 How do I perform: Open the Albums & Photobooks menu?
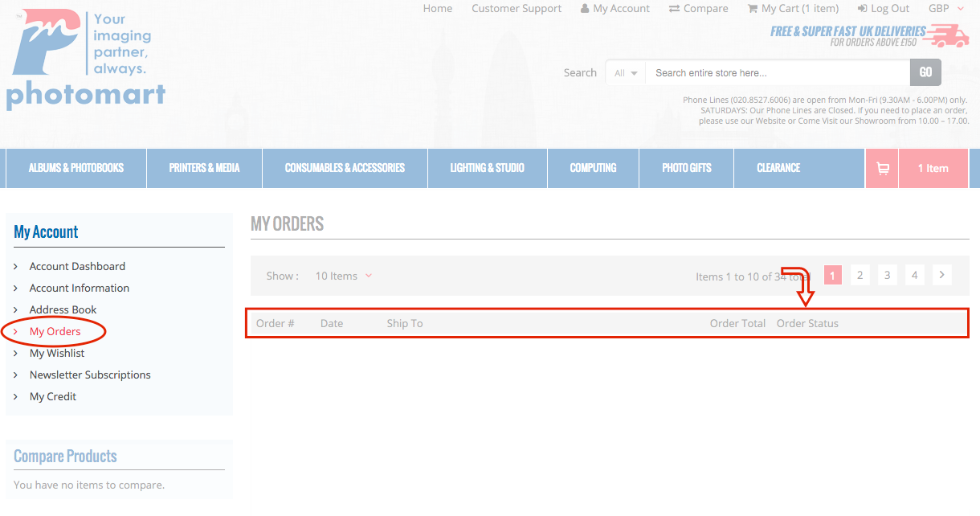[76, 169]
